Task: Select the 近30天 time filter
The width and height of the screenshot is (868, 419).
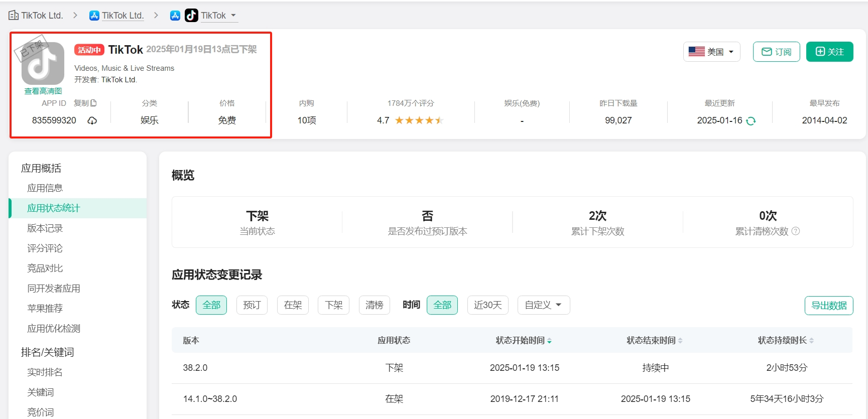Action: pyautogui.click(x=488, y=305)
